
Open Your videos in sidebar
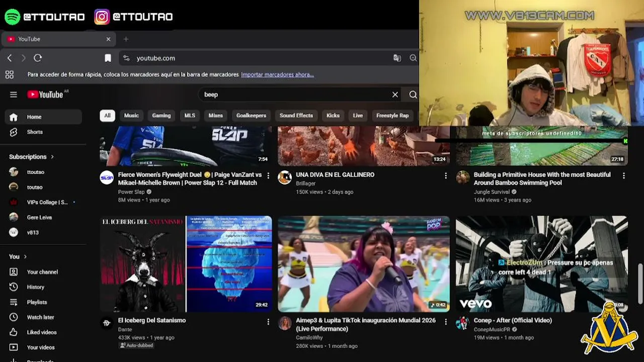43,347
